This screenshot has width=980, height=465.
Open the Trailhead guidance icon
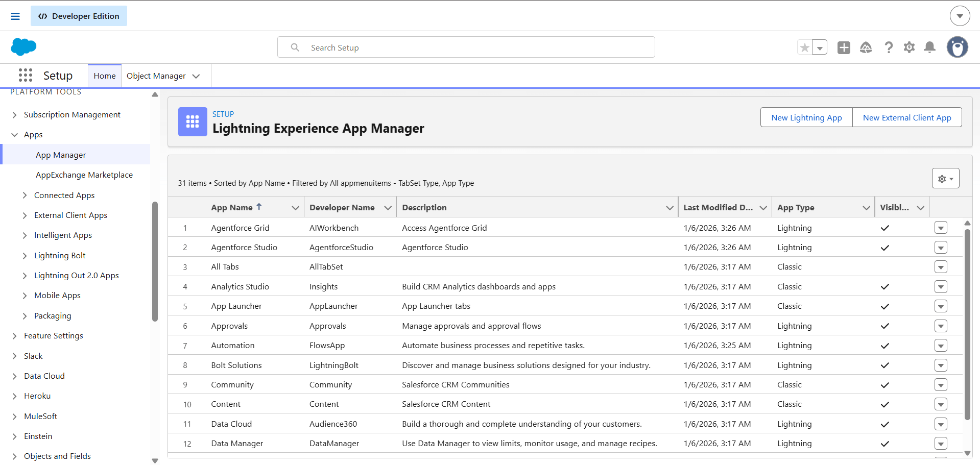(866, 47)
